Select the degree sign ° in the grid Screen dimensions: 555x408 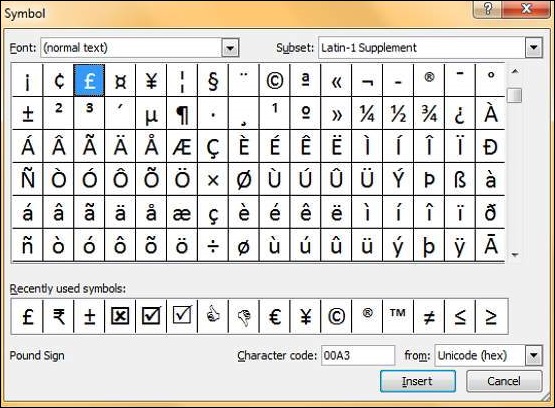491,80
